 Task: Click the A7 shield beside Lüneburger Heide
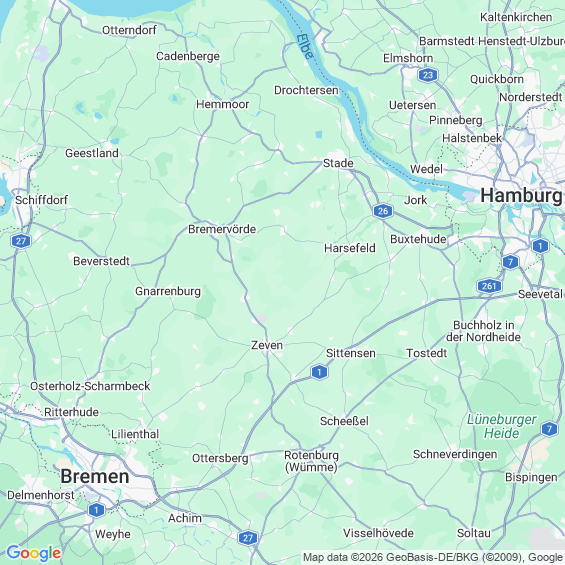click(x=549, y=429)
